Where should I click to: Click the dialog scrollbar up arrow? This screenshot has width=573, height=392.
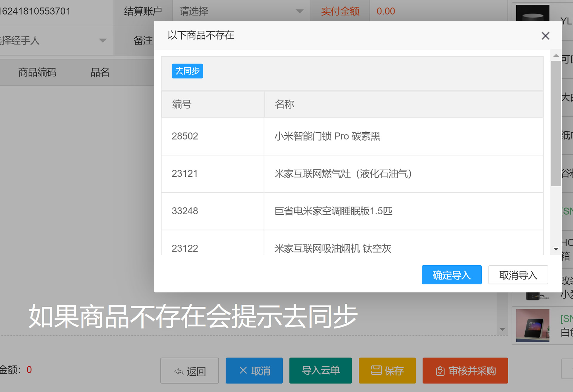[x=556, y=55]
